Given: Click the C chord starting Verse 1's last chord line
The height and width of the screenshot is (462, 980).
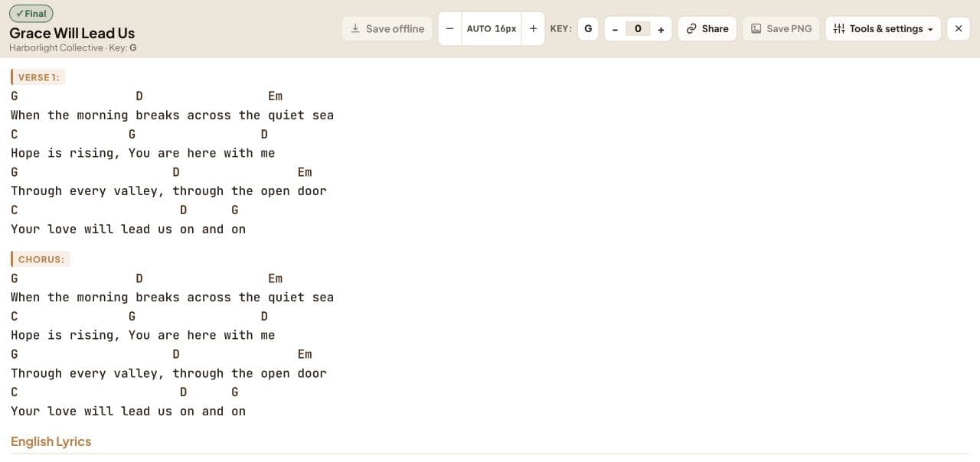Looking at the screenshot, I should (15, 210).
